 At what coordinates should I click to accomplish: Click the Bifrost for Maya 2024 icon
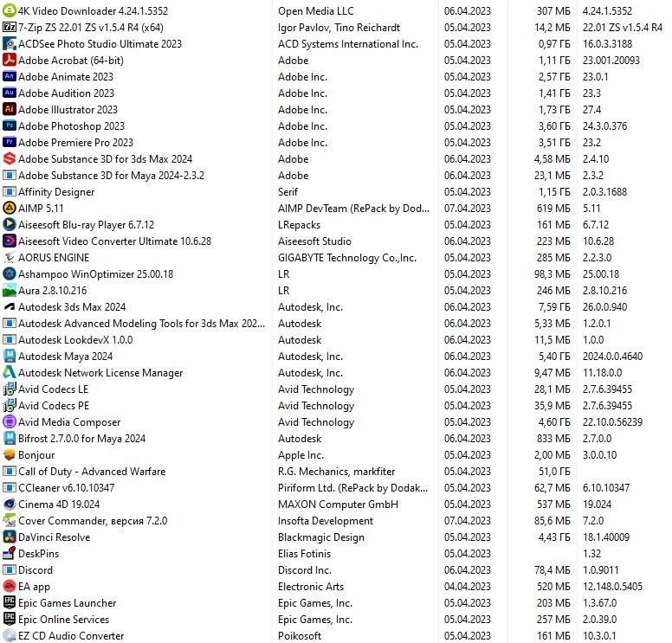point(9,438)
